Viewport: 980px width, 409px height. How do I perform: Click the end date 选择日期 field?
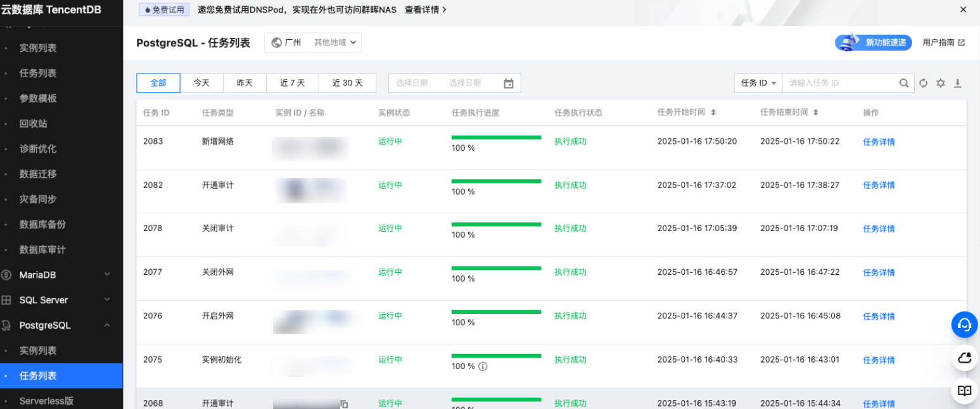coord(465,83)
